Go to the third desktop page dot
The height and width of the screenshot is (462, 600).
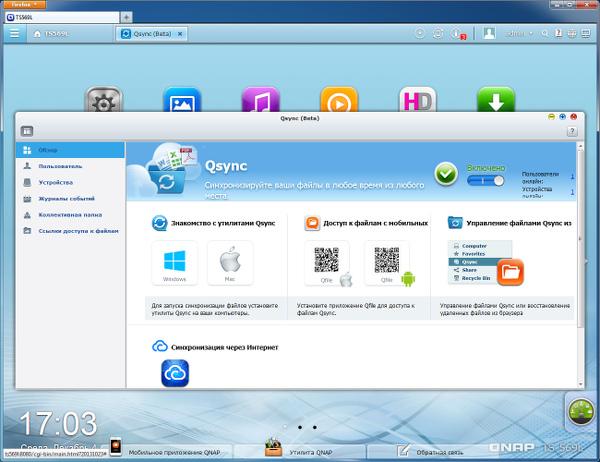click(x=315, y=427)
